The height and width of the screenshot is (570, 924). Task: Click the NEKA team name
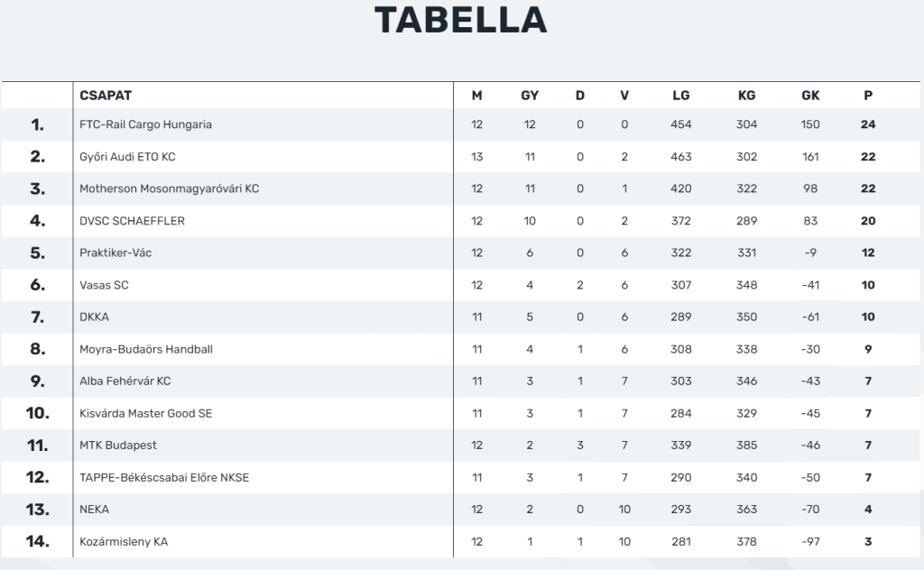point(94,510)
